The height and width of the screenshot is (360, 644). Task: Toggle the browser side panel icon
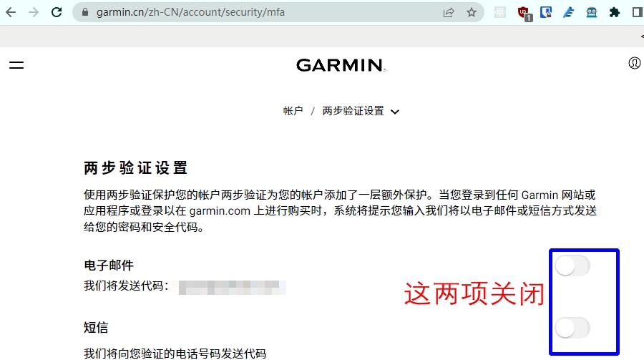click(x=638, y=12)
